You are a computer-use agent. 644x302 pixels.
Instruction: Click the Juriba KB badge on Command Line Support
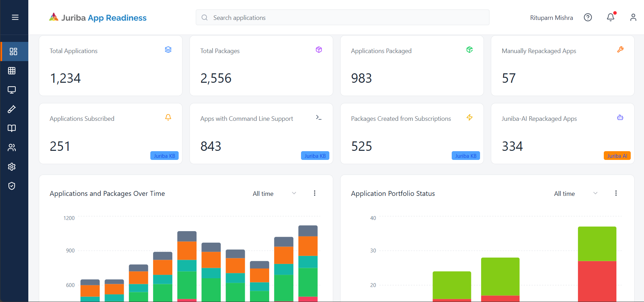[x=315, y=156]
